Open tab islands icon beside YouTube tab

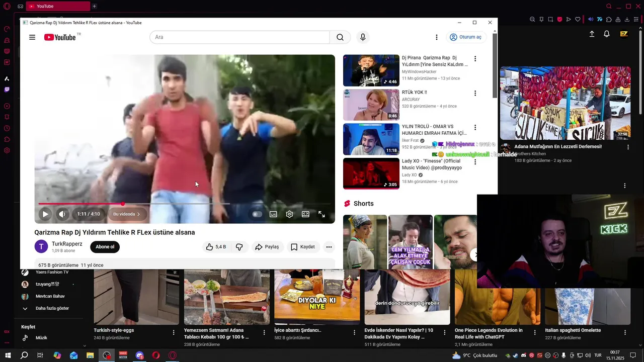click(20, 6)
